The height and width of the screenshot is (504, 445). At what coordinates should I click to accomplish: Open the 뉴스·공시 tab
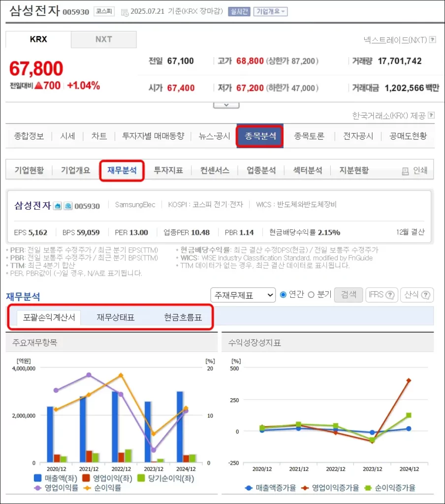pos(214,136)
